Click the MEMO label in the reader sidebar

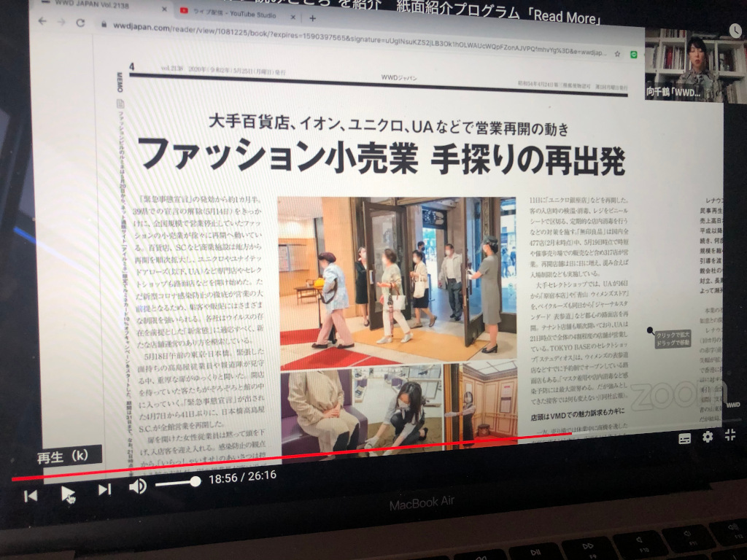coord(120,82)
